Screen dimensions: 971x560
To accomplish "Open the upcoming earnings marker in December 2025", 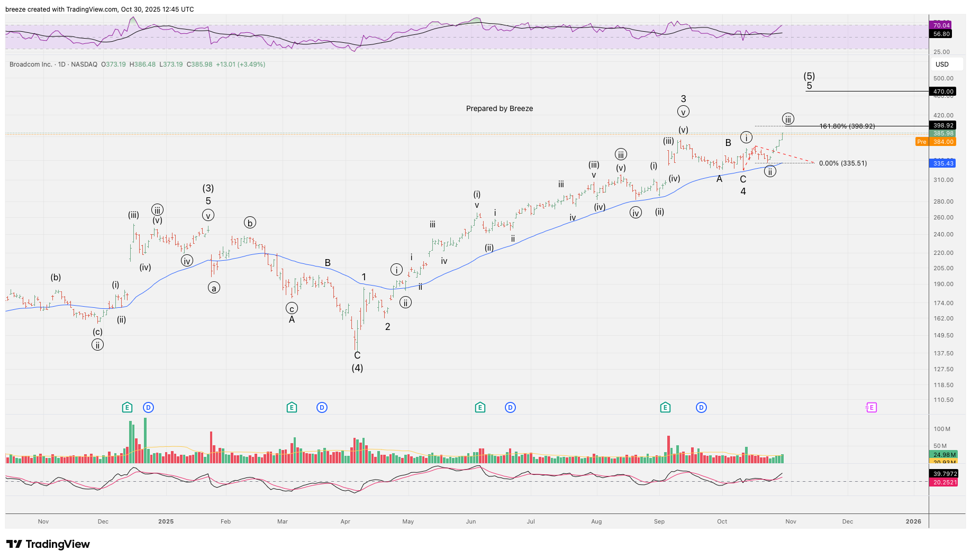I will coord(871,407).
